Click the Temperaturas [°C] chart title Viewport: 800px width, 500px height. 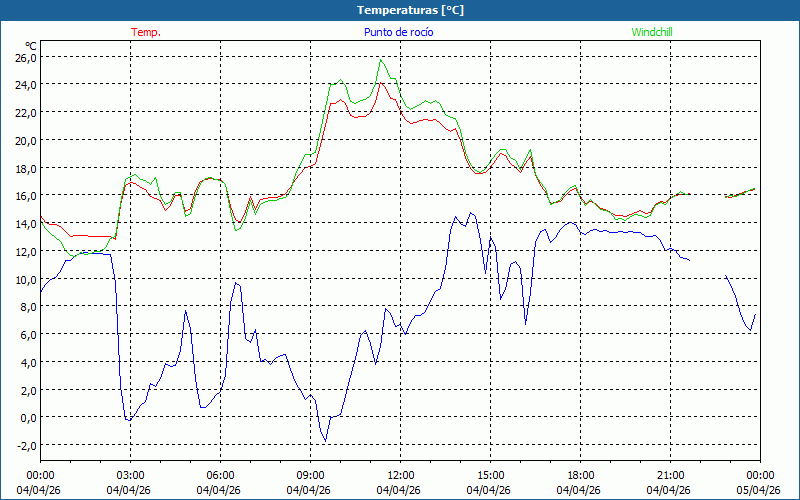pos(410,10)
